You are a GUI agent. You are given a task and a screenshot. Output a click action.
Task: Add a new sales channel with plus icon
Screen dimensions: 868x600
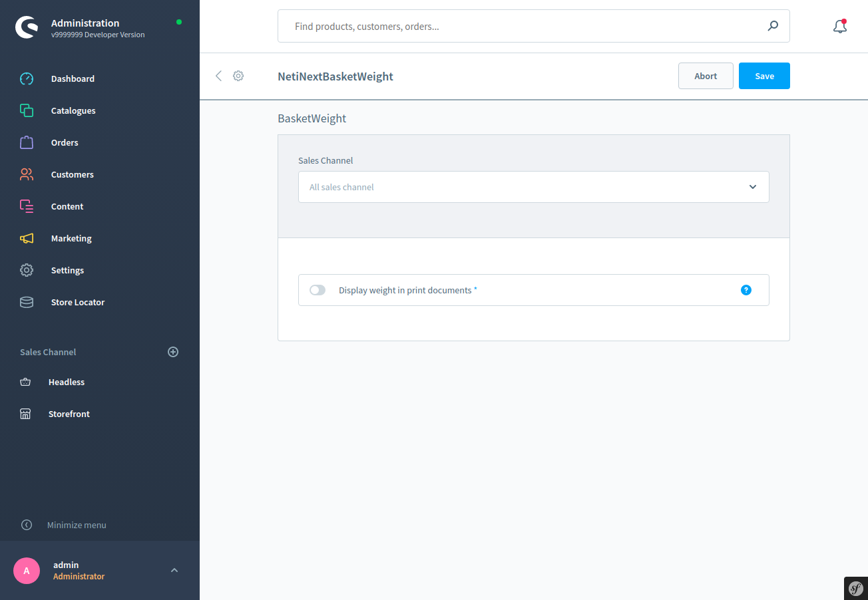[173, 352]
